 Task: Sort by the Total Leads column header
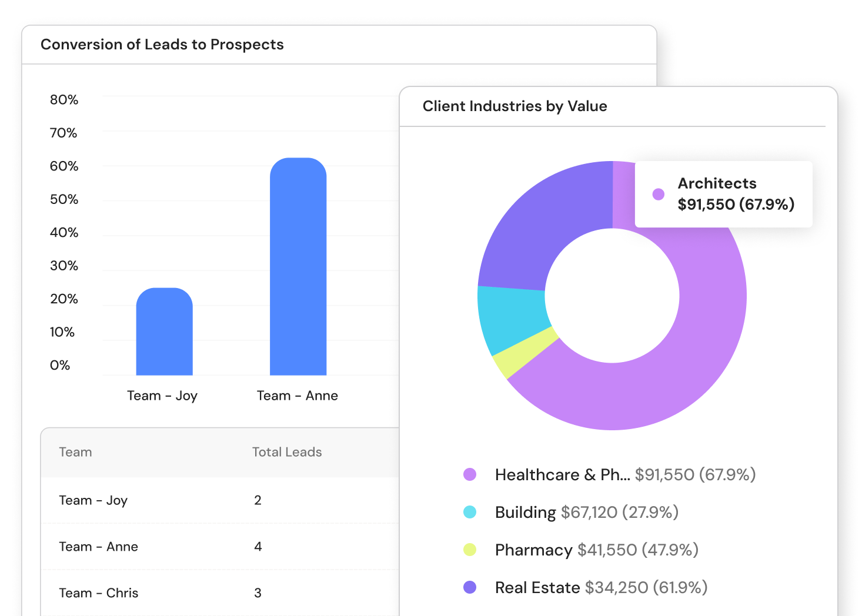click(x=287, y=452)
